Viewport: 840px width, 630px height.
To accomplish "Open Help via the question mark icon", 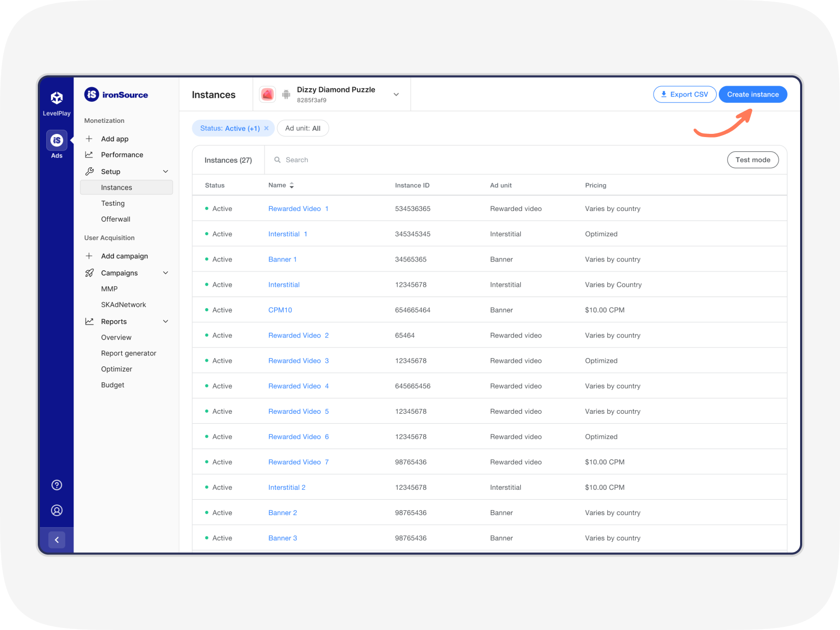I will click(x=56, y=485).
